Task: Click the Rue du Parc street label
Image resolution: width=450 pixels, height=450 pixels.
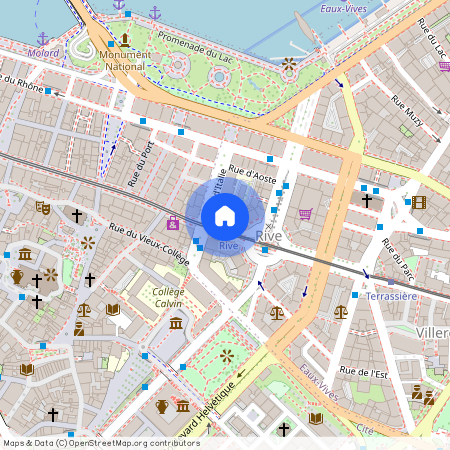Action: pyautogui.click(x=398, y=260)
